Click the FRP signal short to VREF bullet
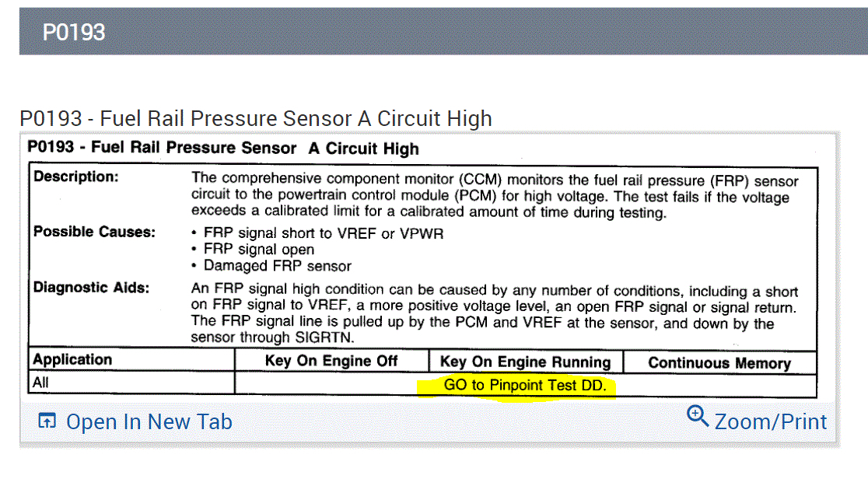Image resolution: width=868 pixels, height=479 pixels. point(323,233)
